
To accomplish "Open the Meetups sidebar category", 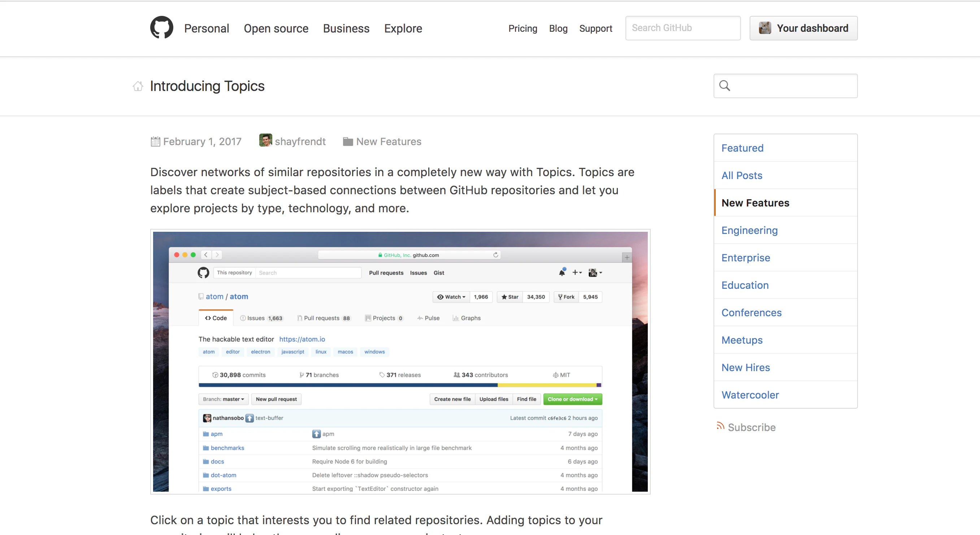I will point(785,340).
